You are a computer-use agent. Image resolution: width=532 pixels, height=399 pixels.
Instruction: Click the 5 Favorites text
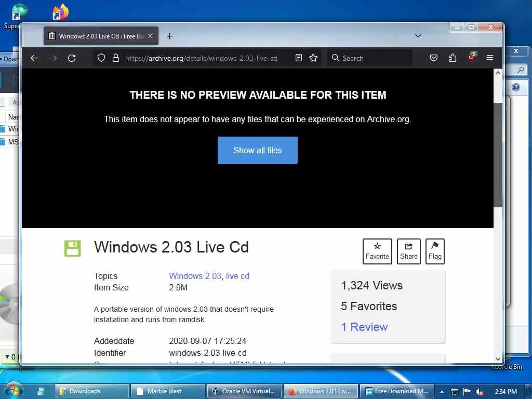click(x=369, y=306)
